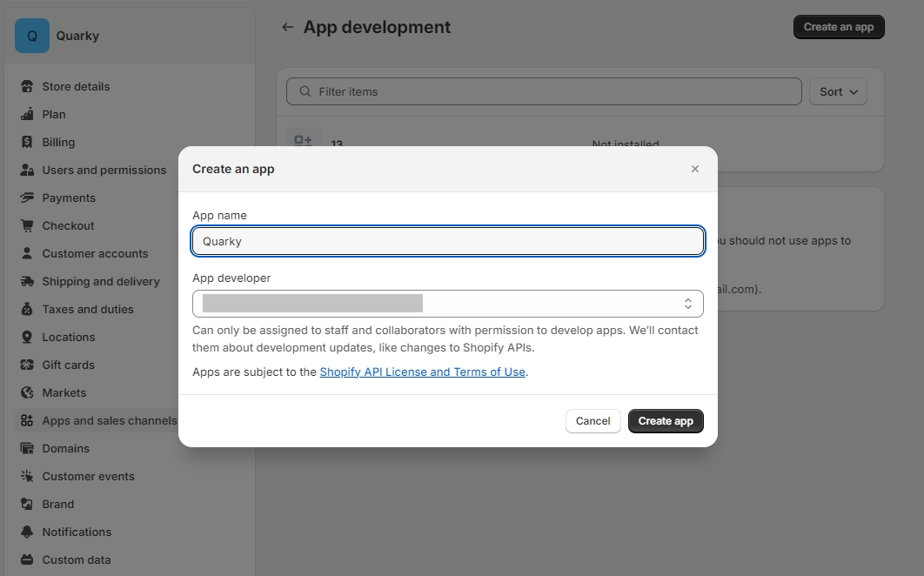Go back using the App development arrow
Viewport: 924px width, 576px height.
[288, 27]
